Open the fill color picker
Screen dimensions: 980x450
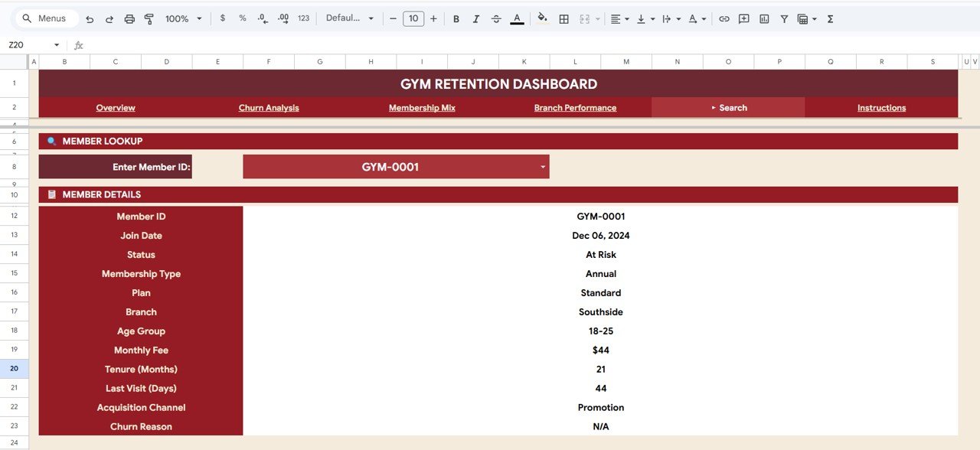point(542,18)
